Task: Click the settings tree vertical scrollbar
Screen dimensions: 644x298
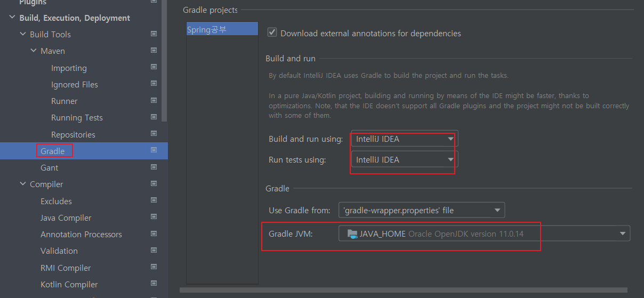Action: pyautogui.click(x=165, y=60)
